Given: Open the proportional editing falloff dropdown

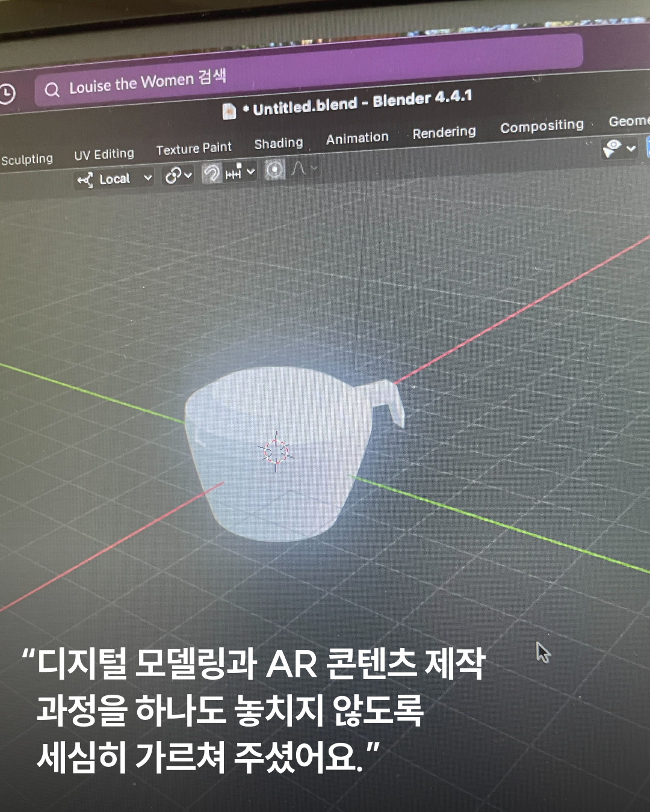Looking at the screenshot, I should coord(305,169).
